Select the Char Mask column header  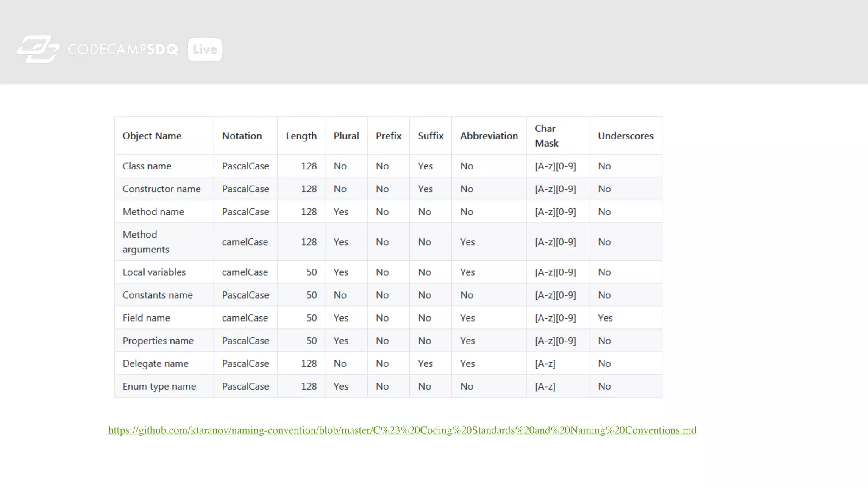pyautogui.click(x=546, y=136)
